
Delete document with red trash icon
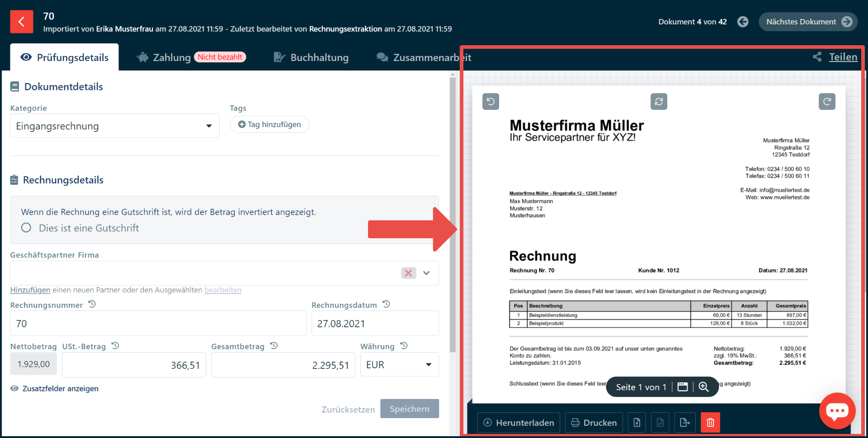tap(710, 422)
